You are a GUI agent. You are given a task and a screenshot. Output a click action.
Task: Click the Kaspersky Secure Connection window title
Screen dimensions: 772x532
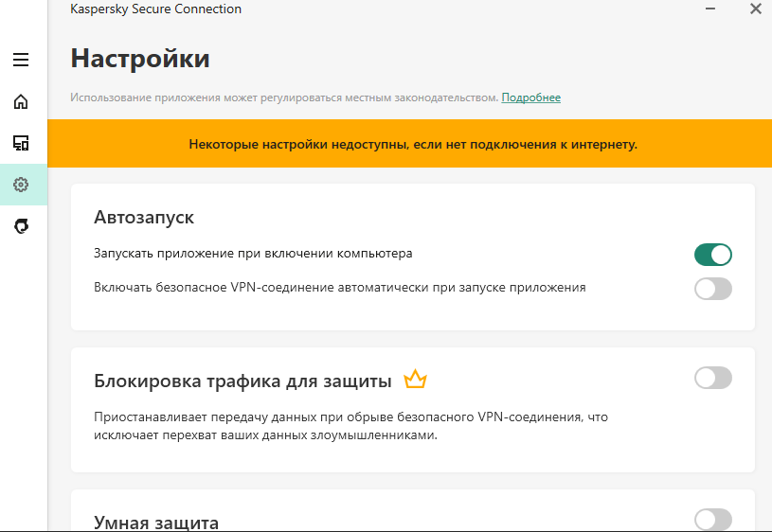point(156,9)
